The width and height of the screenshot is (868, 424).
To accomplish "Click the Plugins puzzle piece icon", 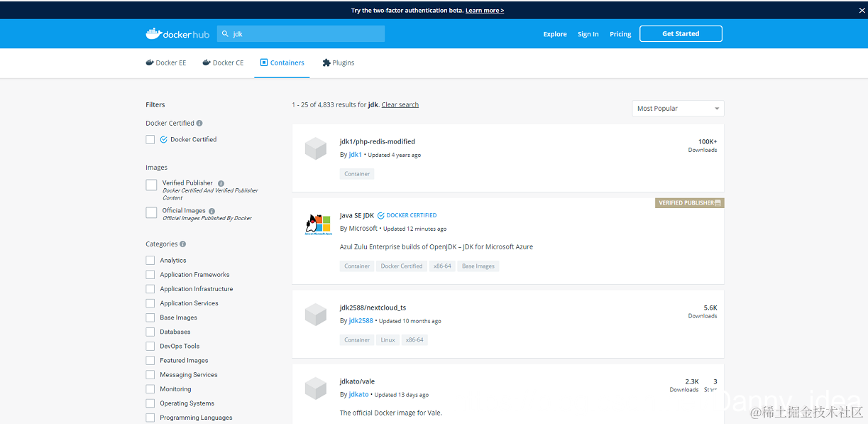I will 326,62.
